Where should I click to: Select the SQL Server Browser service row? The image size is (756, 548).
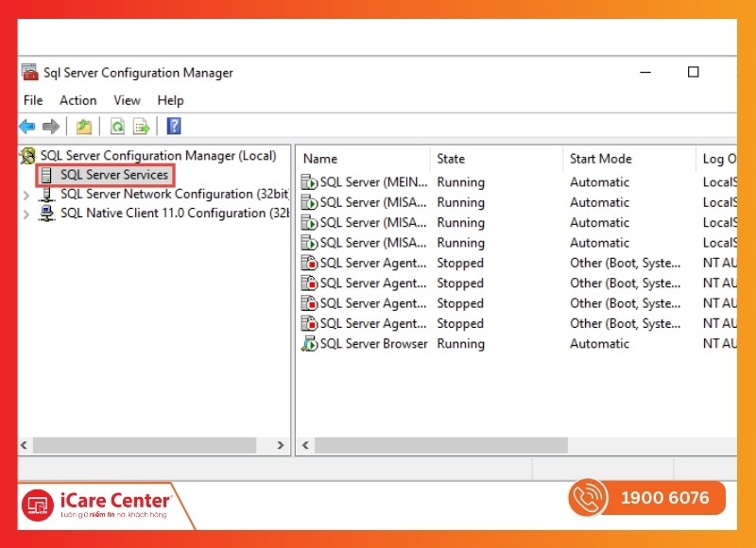pyautogui.click(x=517, y=344)
